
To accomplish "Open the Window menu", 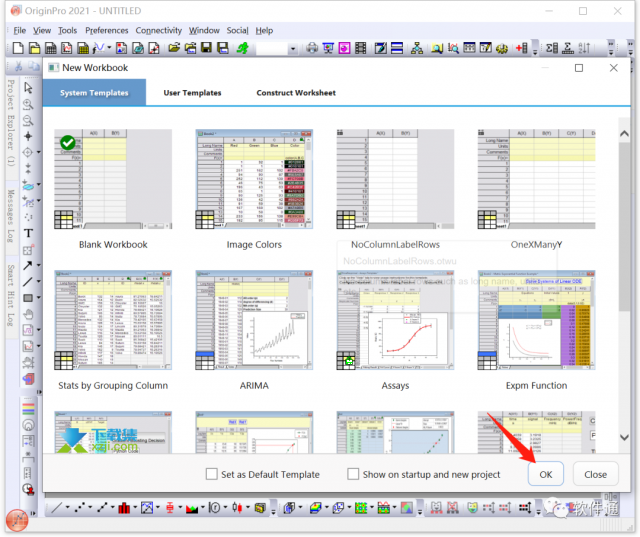I will pos(204,31).
